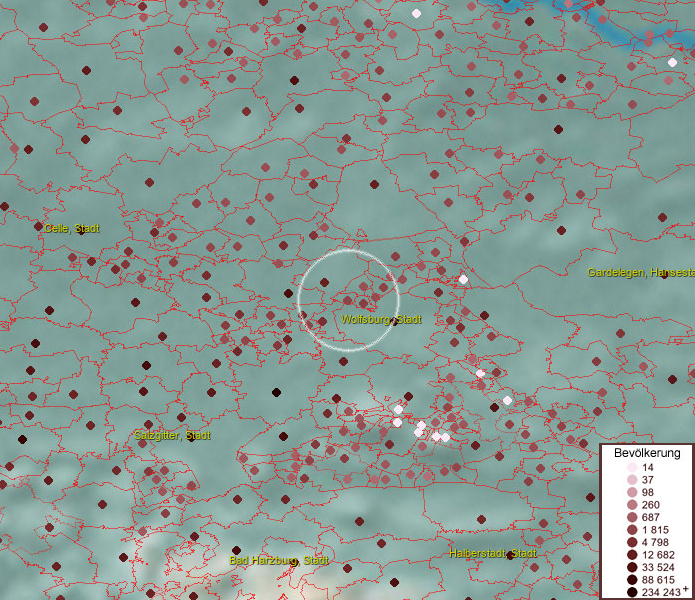Click the legend value "98"
This screenshot has width=695, height=600.
click(x=648, y=492)
